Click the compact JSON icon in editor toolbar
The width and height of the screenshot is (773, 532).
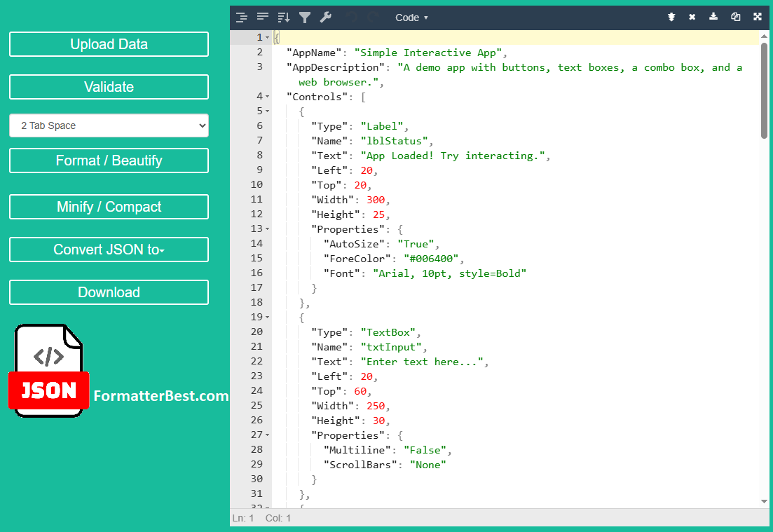click(263, 18)
